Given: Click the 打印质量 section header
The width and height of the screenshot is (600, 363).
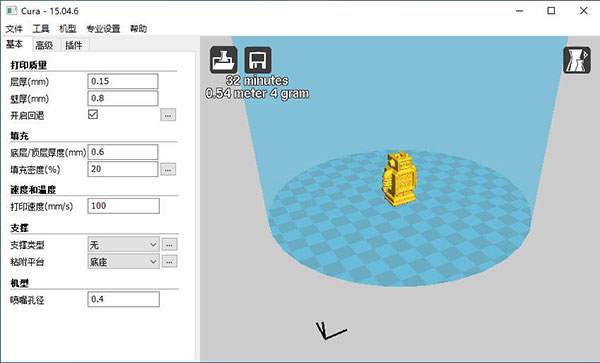Looking at the screenshot, I should click(29, 65).
